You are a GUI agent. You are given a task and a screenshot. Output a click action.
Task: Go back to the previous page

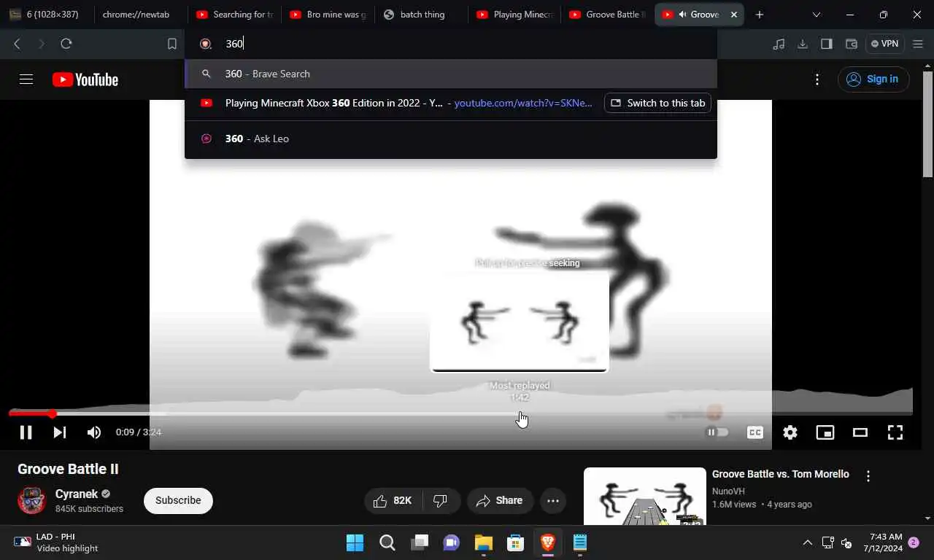point(17,44)
